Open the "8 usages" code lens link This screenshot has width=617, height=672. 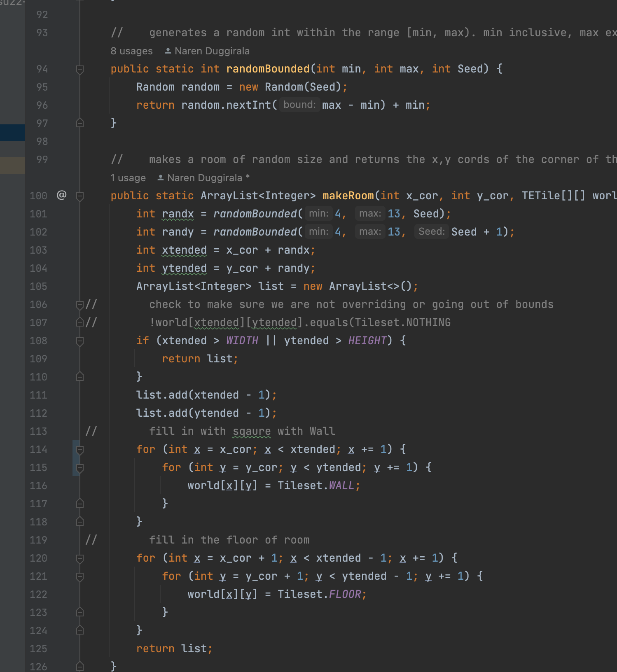pyautogui.click(x=131, y=51)
